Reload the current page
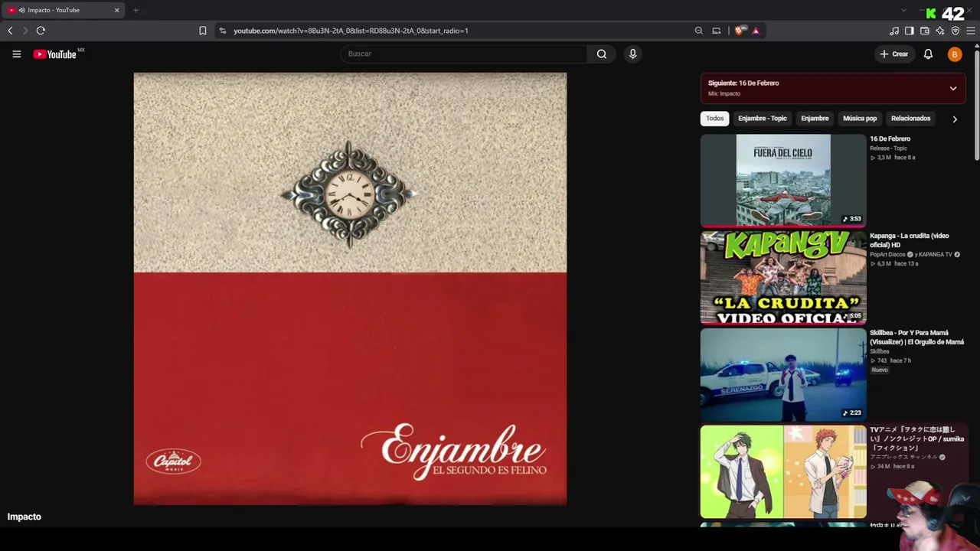The width and height of the screenshot is (980, 551). click(41, 31)
